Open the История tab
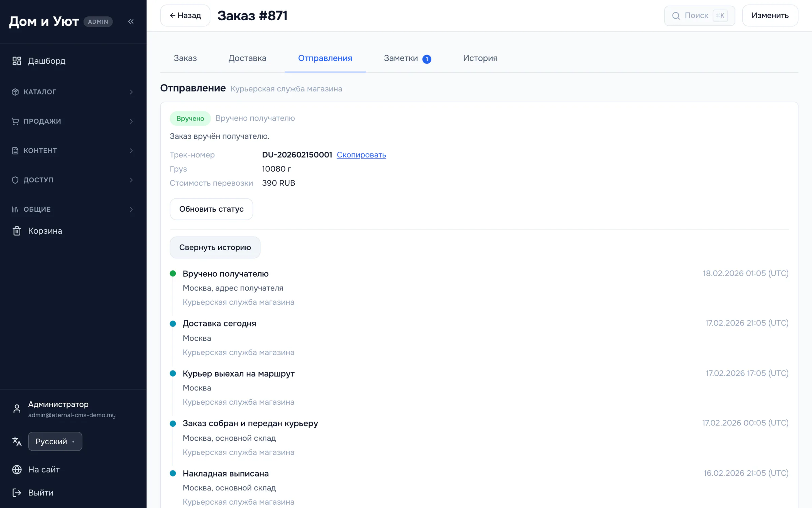 point(480,58)
